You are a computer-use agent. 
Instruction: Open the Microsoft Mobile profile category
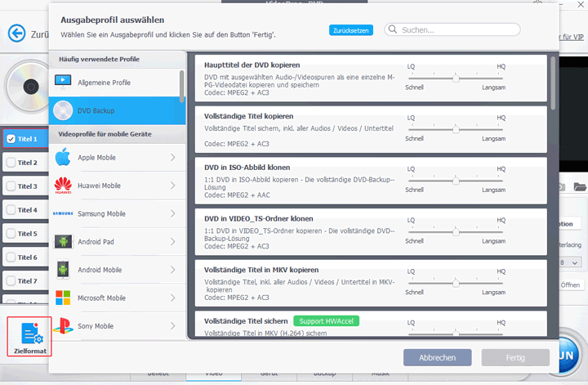(x=117, y=298)
